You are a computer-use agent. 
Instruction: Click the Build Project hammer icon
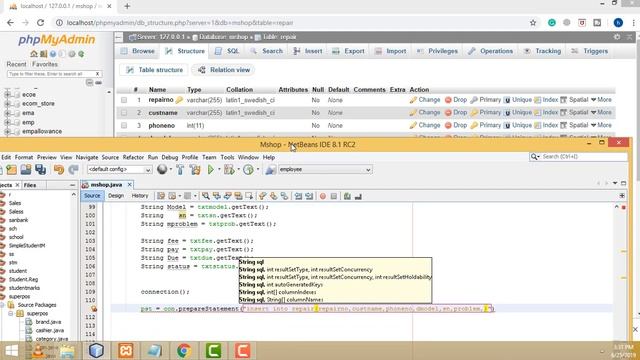point(180,169)
